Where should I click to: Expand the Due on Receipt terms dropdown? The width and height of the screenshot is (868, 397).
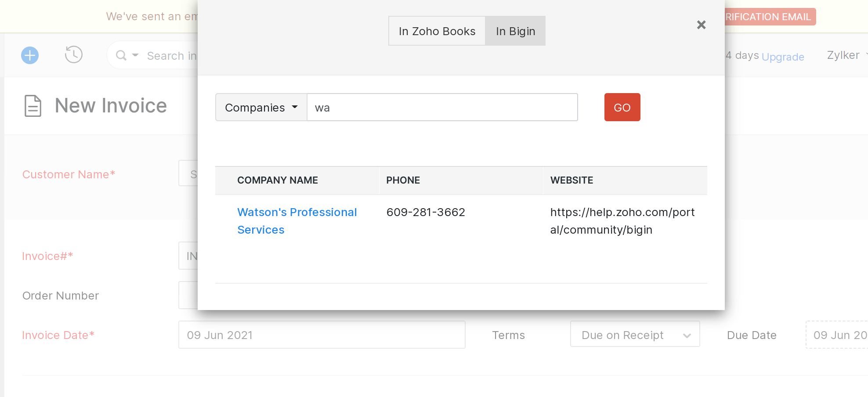point(635,335)
